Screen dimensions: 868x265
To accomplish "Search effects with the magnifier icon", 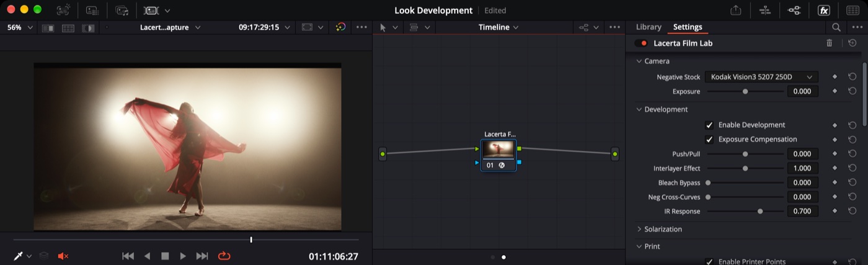I will (x=836, y=27).
